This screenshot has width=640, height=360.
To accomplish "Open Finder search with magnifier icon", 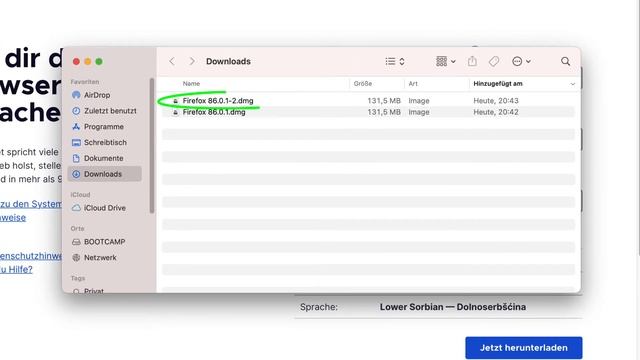I will click(x=565, y=61).
